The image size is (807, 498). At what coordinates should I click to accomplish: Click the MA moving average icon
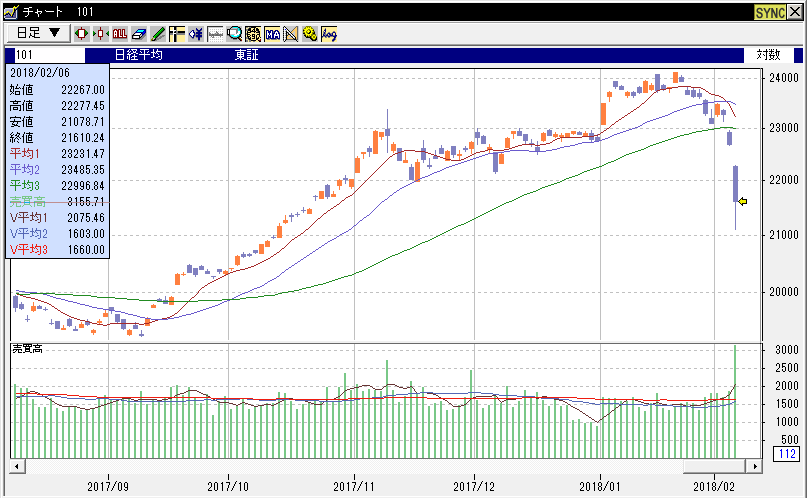click(x=272, y=33)
